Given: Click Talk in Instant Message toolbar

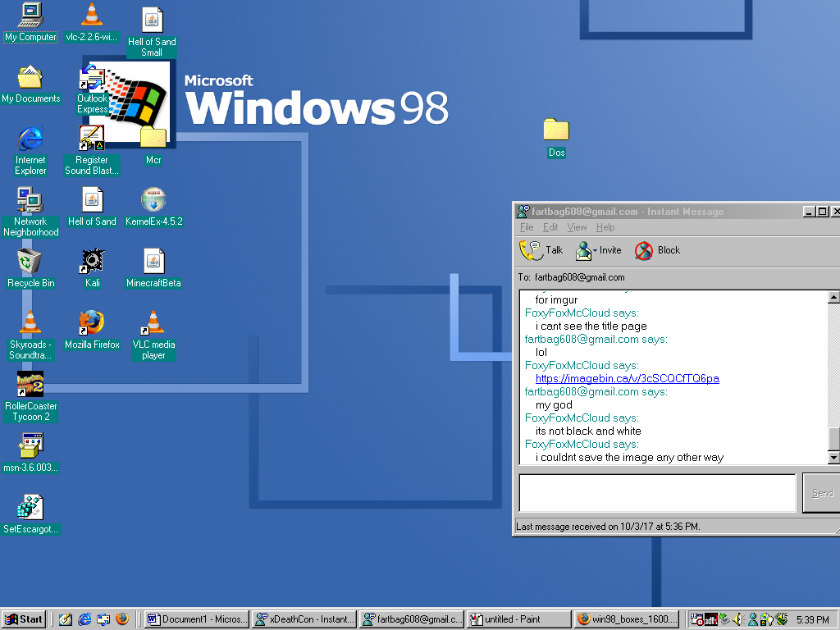Looking at the screenshot, I should [x=541, y=250].
